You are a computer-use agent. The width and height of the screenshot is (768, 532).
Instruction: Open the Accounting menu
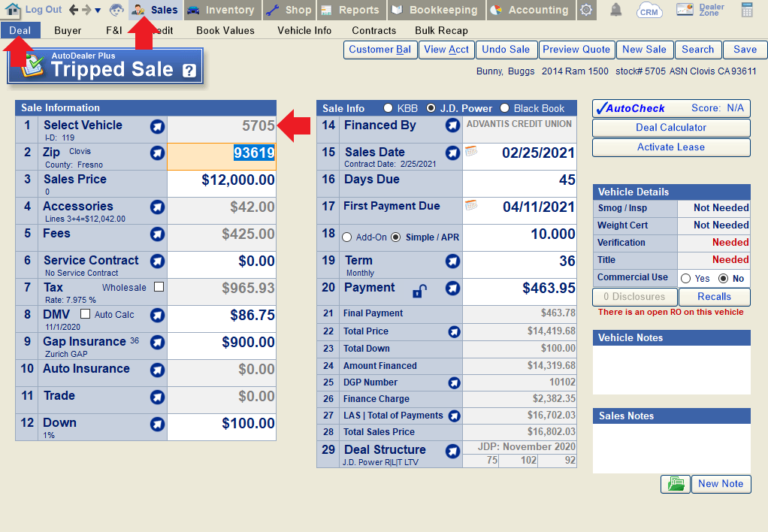point(532,10)
